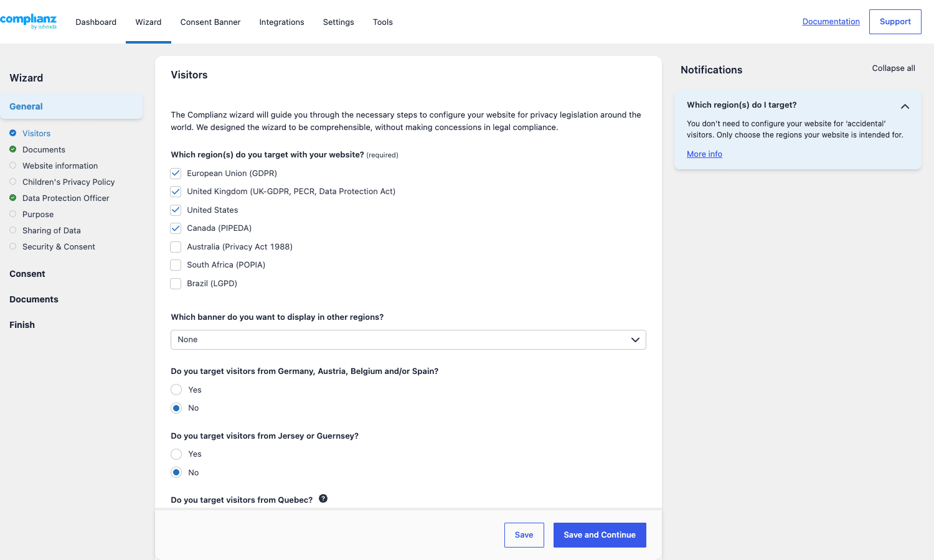Select the General wizard section
The height and width of the screenshot is (560, 934).
[x=72, y=106]
